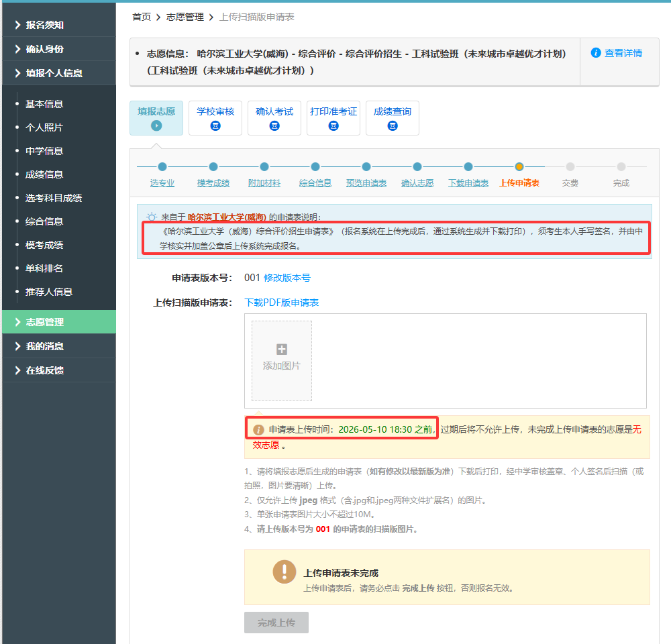
Task: Click the hourglass icon under 打印准考证
Action: click(333, 126)
